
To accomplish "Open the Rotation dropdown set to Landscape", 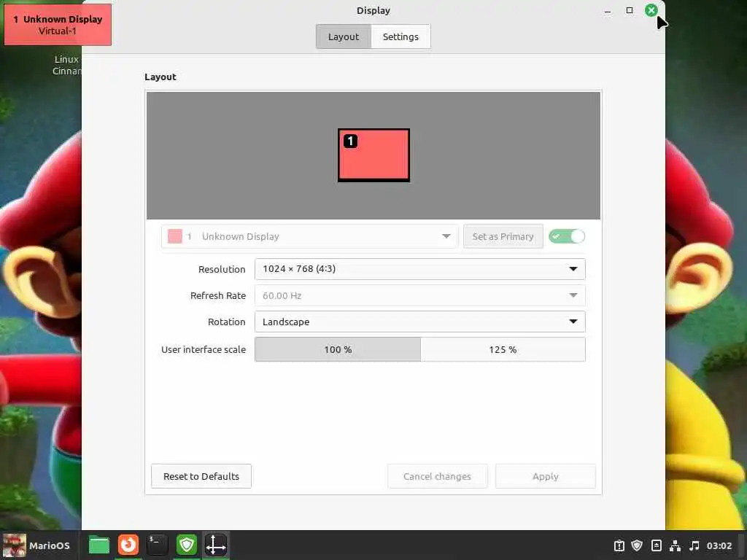I will pyautogui.click(x=419, y=322).
